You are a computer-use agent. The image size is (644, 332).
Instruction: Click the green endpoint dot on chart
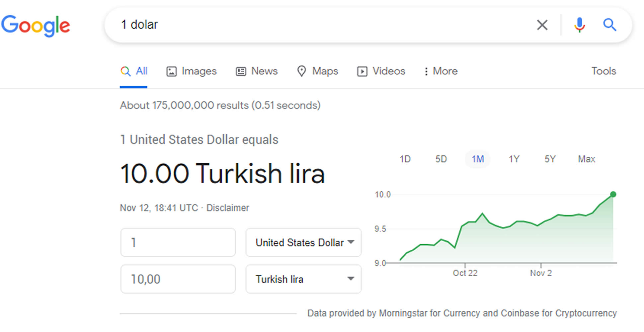[613, 194]
